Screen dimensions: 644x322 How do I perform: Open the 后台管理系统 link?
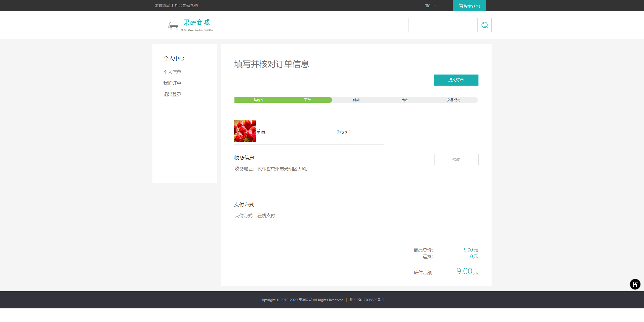186,6
